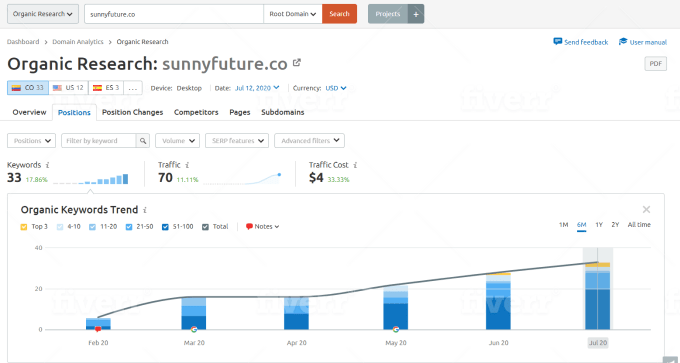Image resolution: width=680 pixels, height=363 pixels.
Task: Click the Organic Research breadcrumb item
Action: (142, 42)
